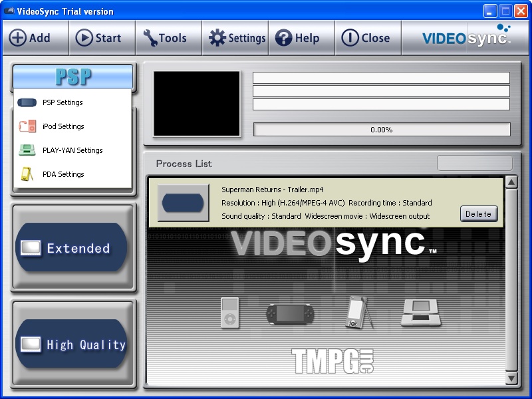532x399 pixels.
Task: Choose iPod Settings from the menu
Action: [x=73, y=126]
